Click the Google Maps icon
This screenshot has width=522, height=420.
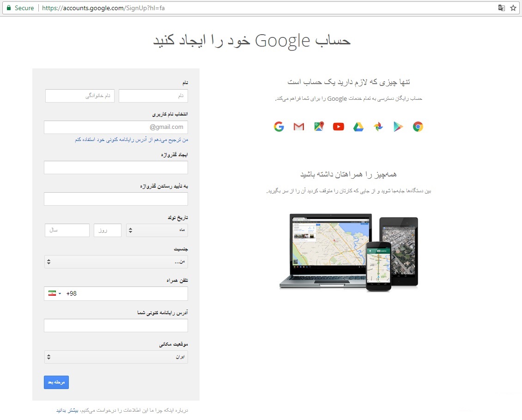[x=319, y=127]
